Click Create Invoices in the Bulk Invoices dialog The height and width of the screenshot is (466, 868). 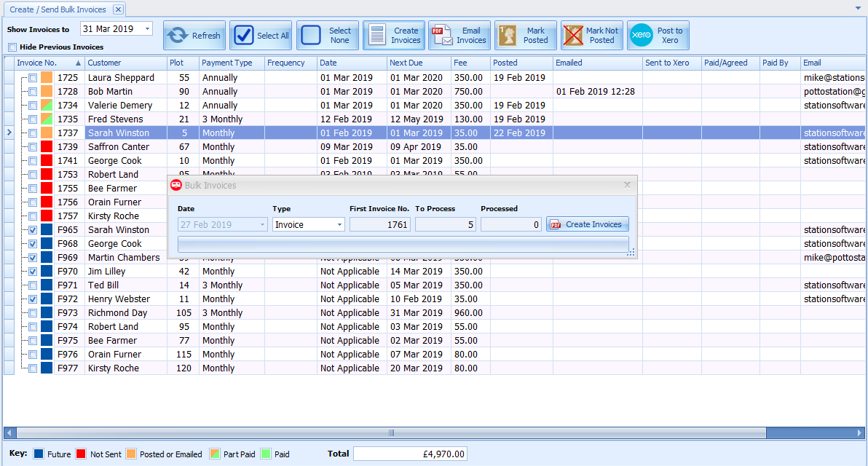coord(587,224)
